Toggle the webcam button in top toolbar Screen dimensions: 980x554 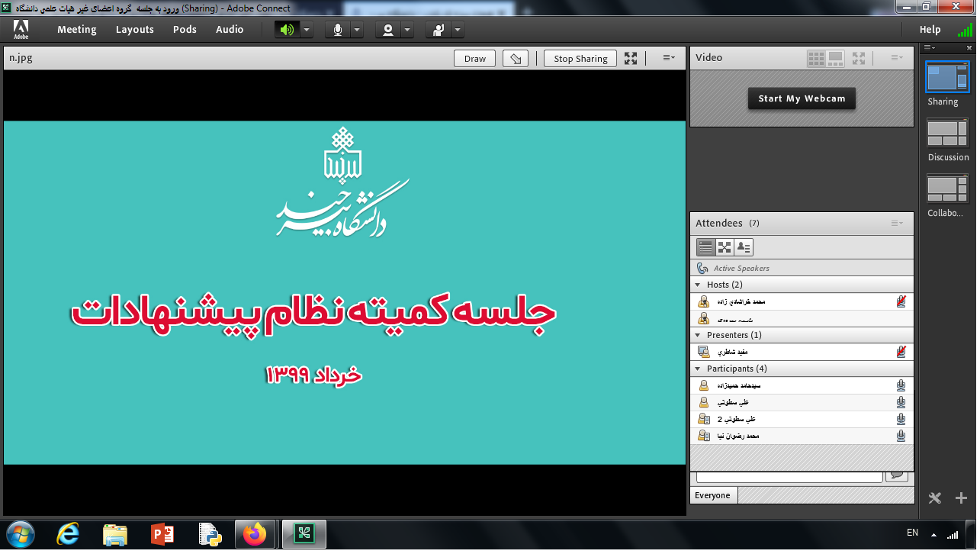click(x=388, y=30)
